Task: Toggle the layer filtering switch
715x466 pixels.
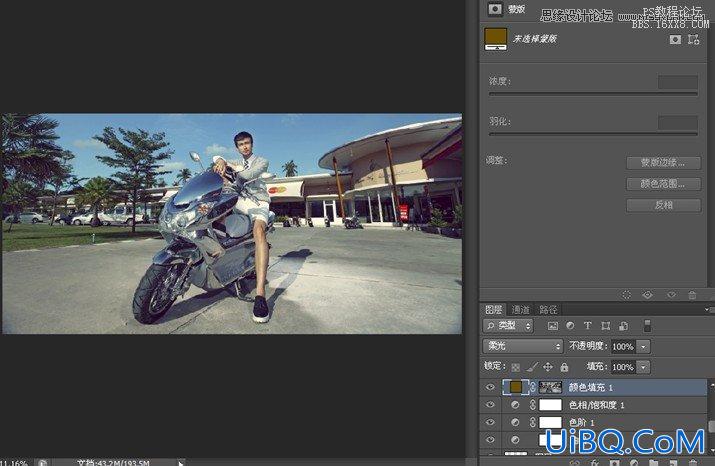Action: 647,326
